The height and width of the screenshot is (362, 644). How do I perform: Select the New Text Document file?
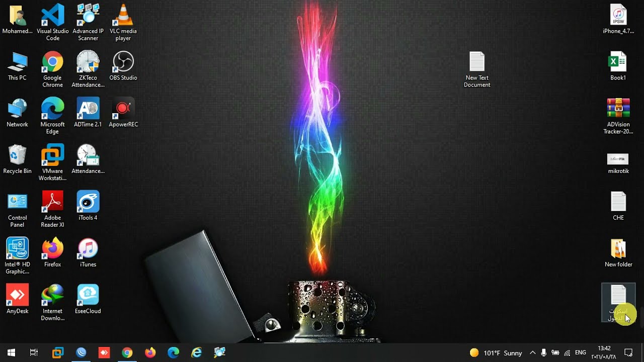click(477, 69)
